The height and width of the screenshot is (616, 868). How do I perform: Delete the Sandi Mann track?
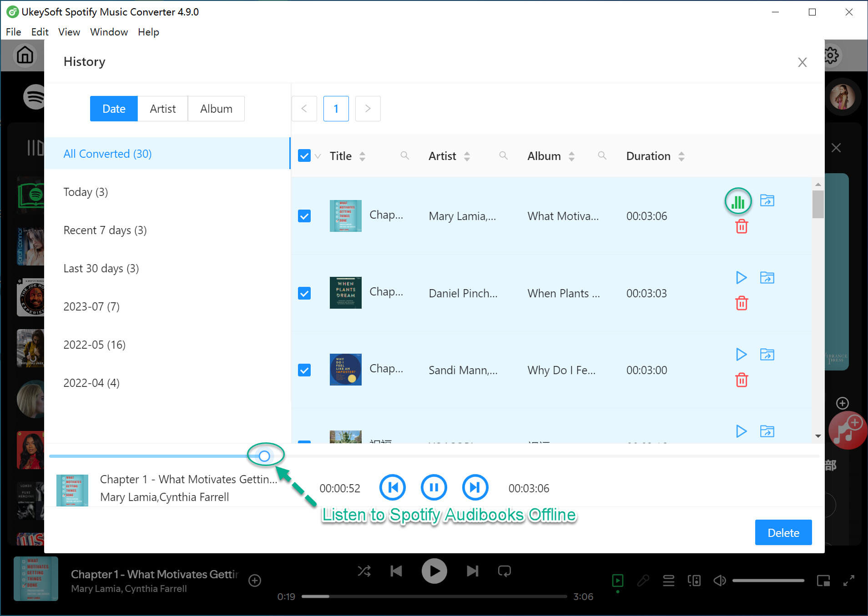pyautogui.click(x=742, y=380)
